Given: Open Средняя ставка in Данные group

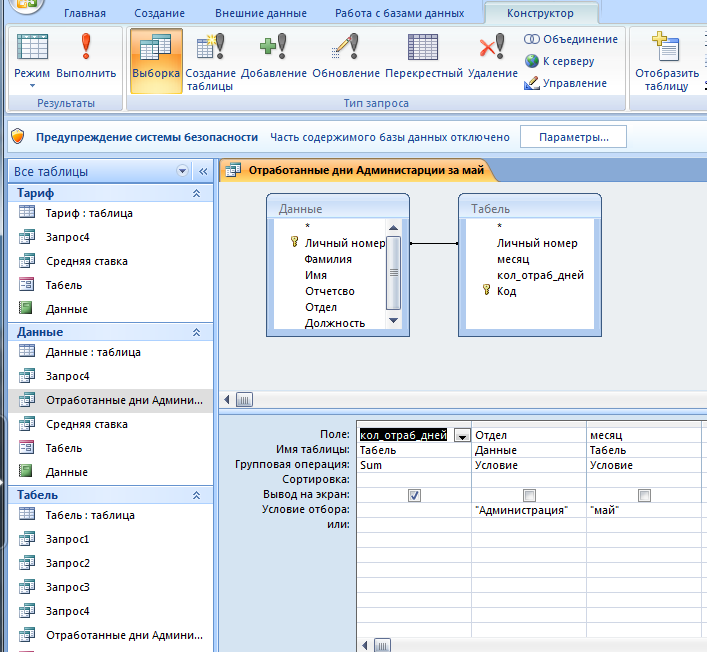Looking at the screenshot, I should (x=110, y=424).
